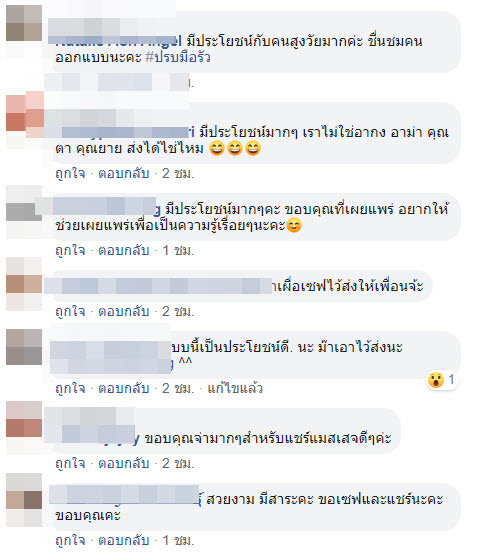Like the เป็นประโยชน์ดี comment
The height and width of the screenshot is (556, 491).
70,388
